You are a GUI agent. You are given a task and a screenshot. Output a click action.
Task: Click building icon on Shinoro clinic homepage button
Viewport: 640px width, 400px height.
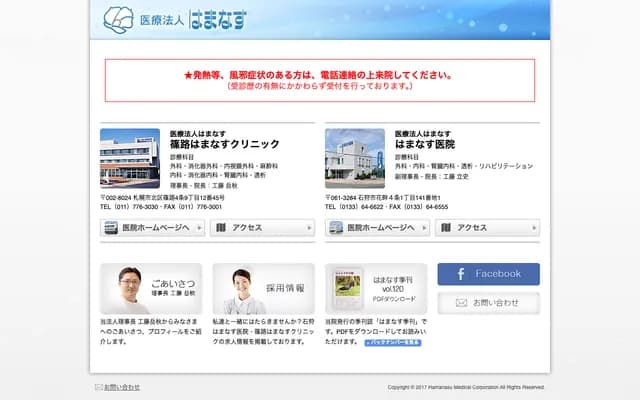[110, 228]
